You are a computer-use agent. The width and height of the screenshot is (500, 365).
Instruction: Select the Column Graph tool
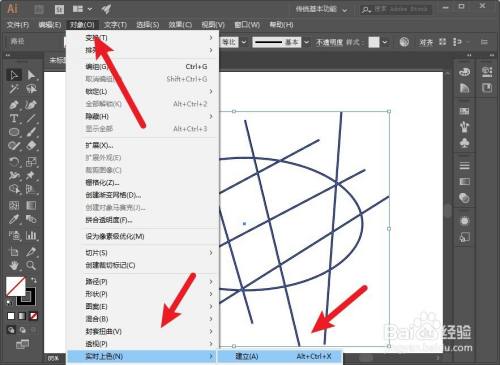click(31, 235)
